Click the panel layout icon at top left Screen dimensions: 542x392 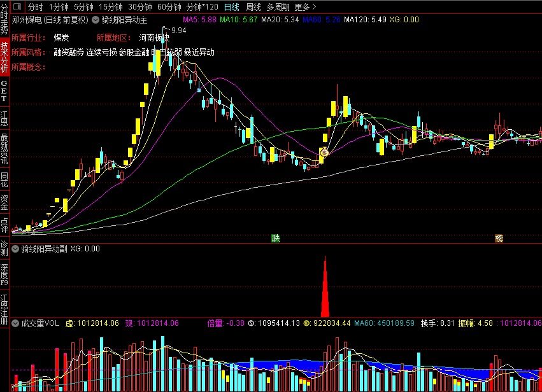17,6
